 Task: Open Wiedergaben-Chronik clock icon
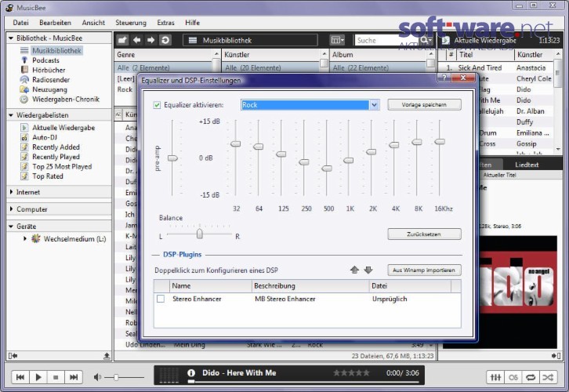(x=24, y=99)
